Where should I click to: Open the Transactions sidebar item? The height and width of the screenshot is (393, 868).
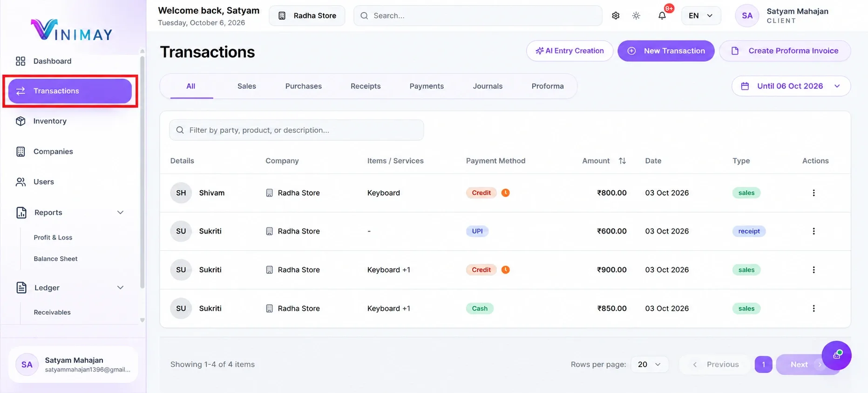pyautogui.click(x=70, y=91)
